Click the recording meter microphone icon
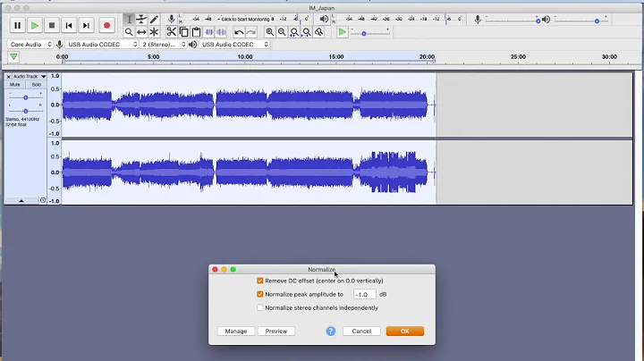 click(x=171, y=19)
